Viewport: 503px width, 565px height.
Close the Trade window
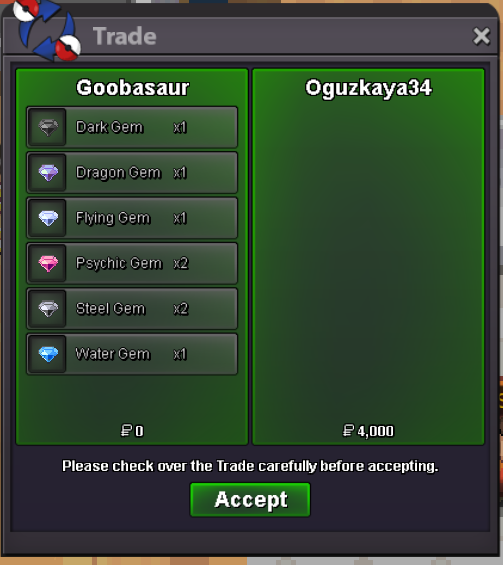tap(481, 36)
